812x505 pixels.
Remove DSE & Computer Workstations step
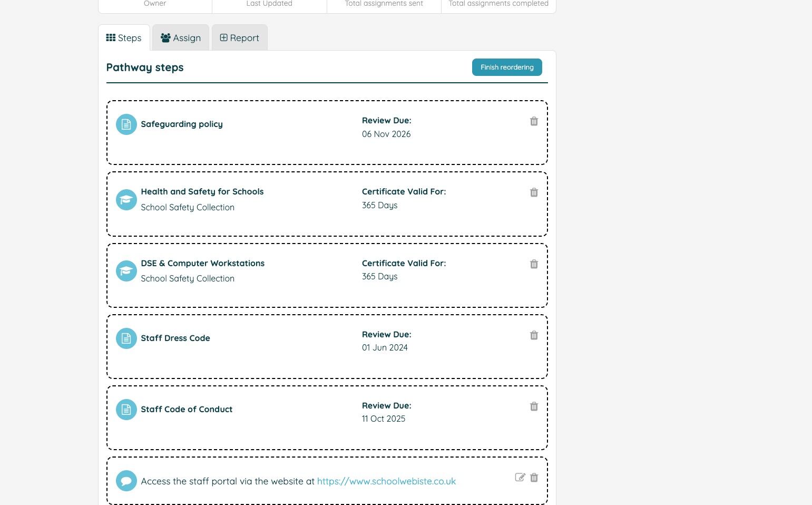[x=534, y=264]
